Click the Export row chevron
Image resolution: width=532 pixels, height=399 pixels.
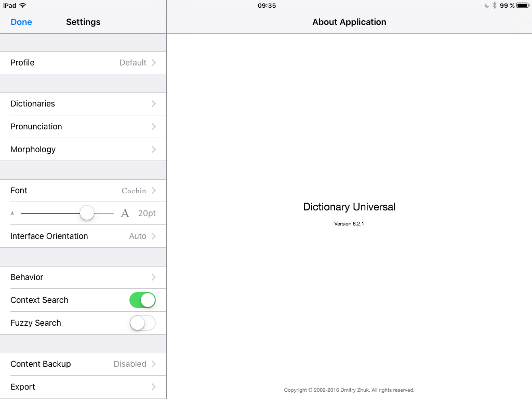point(154,387)
